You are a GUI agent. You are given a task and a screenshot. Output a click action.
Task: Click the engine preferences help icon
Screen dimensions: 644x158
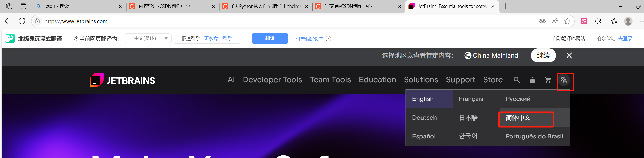(x=328, y=39)
